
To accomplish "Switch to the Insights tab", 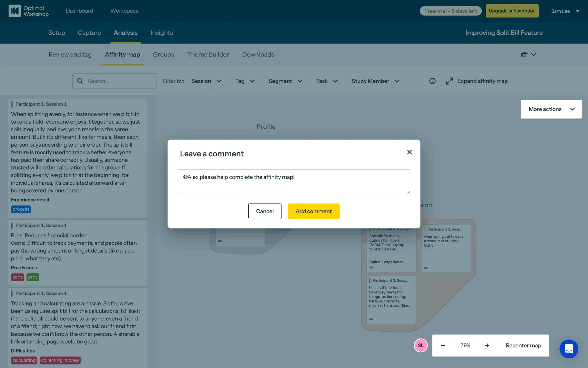I will click(161, 33).
